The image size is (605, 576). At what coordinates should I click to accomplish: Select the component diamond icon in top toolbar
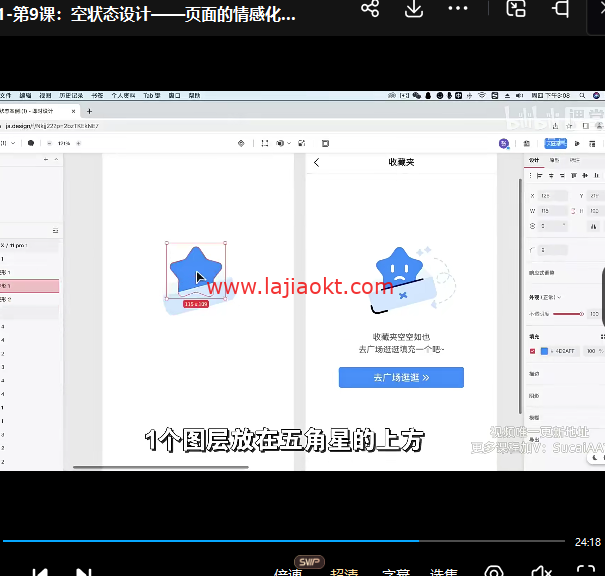click(241, 144)
